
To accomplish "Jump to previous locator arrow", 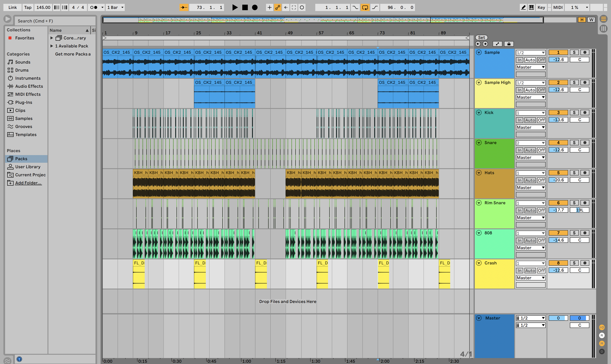I will pyautogui.click(x=478, y=44).
